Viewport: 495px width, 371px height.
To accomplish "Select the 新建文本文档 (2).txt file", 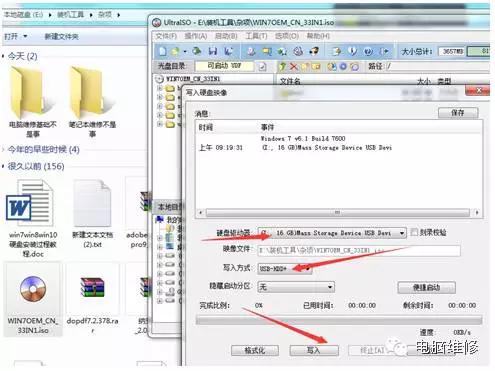I will (92, 214).
